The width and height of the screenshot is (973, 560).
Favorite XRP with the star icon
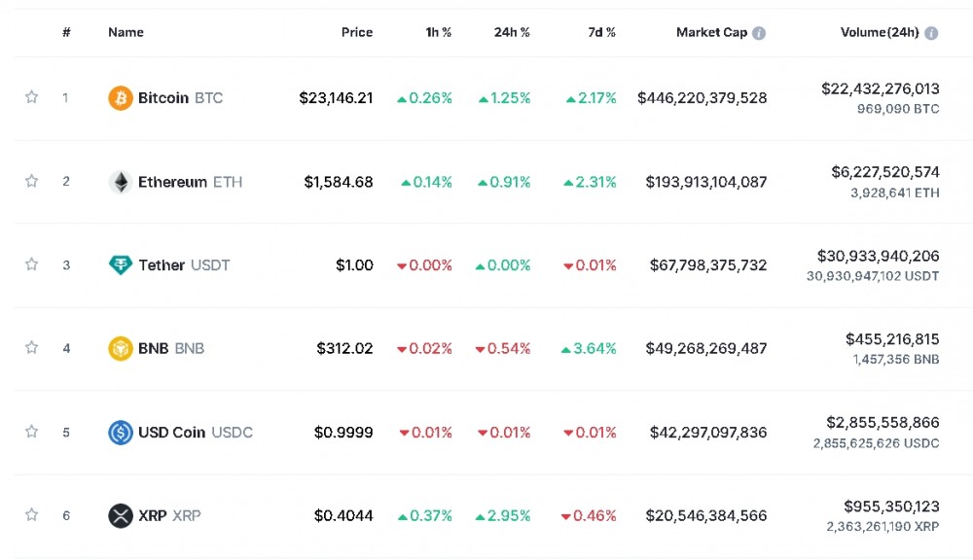[32, 515]
